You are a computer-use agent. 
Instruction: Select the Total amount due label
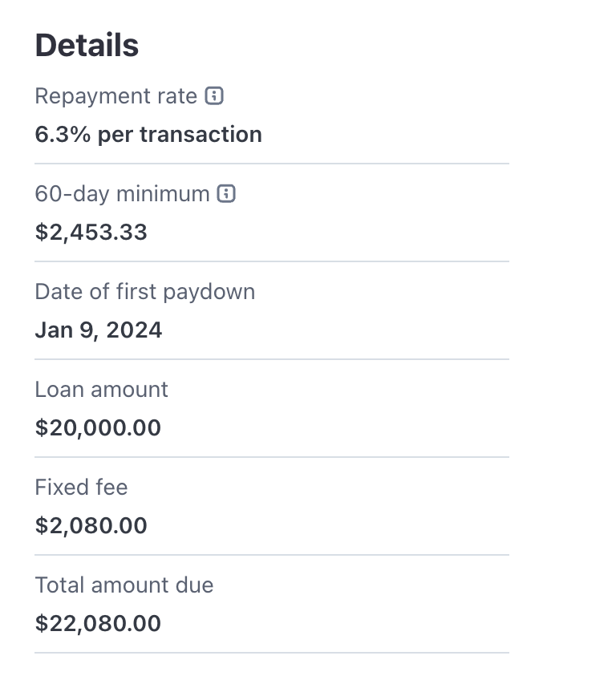click(124, 585)
